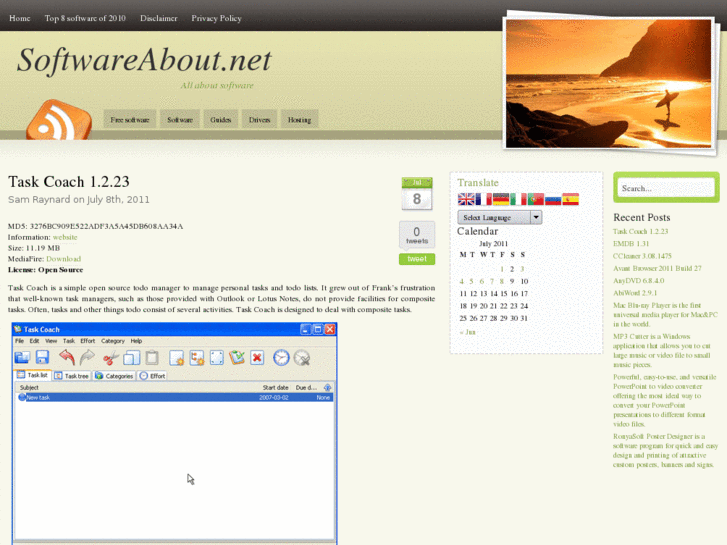Switch to the Categories tab

(x=114, y=376)
